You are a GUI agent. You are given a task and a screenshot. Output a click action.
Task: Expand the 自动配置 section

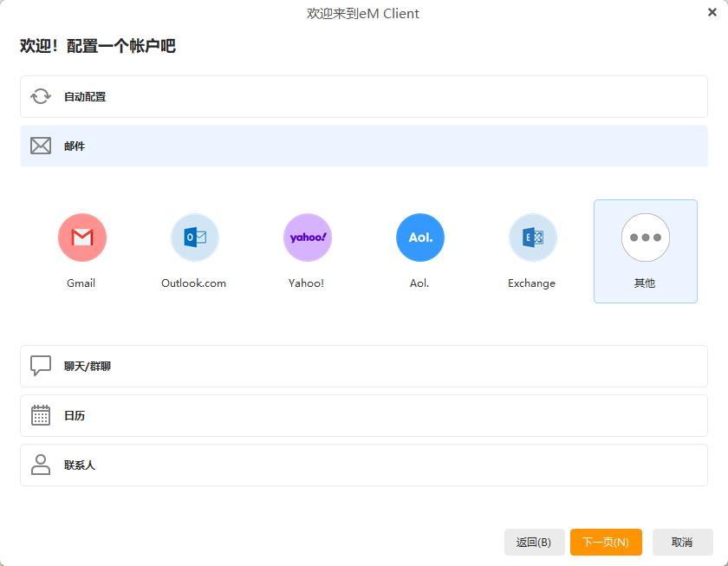coord(364,96)
